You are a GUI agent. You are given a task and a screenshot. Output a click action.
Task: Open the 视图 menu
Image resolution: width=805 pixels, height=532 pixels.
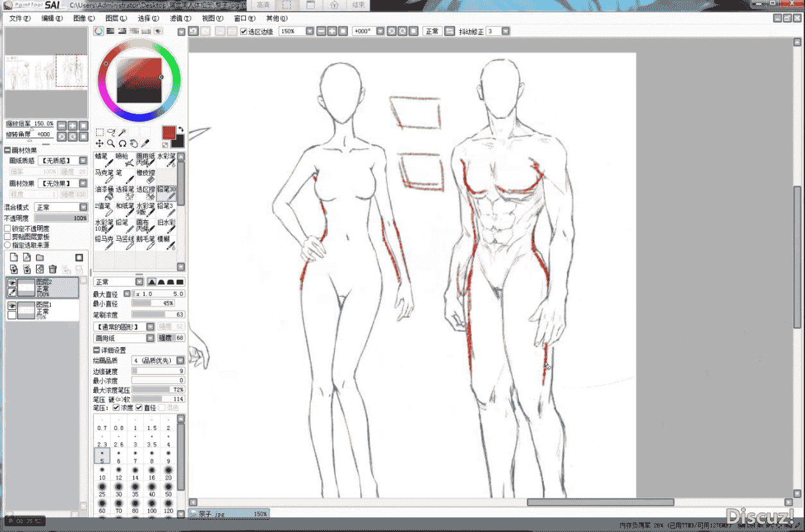212,18
